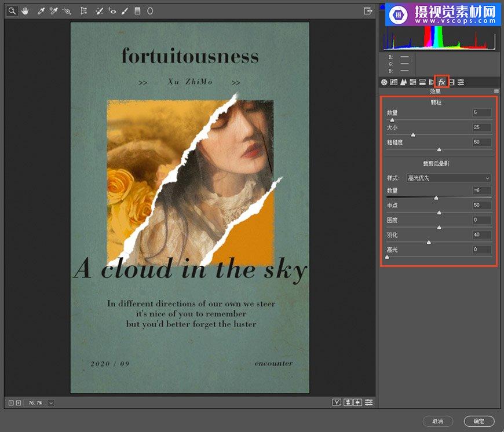The image size is (504, 432).
Task: Click the zoom out minus button
Action: (x=11, y=403)
